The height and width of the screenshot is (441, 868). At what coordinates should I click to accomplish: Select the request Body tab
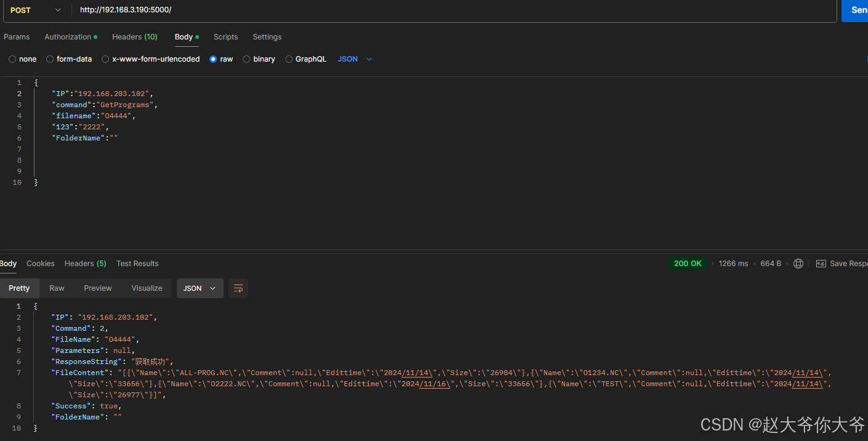pyautogui.click(x=187, y=37)
